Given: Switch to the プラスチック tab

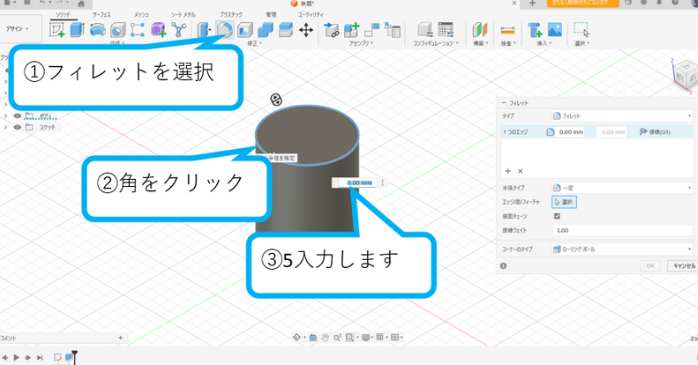Looking at the screenshot, I should 231,15.
